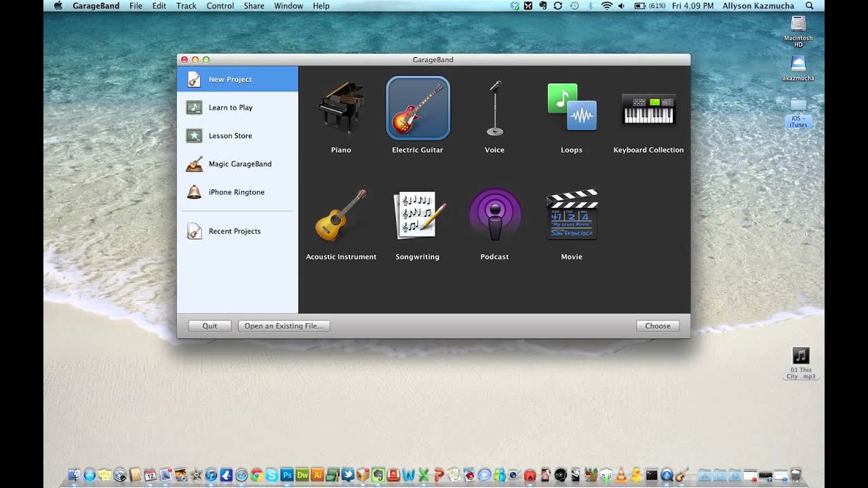Choose the Electric Guitar project type
Viewport: 868px width, 488px height.
tap(418, 108)
